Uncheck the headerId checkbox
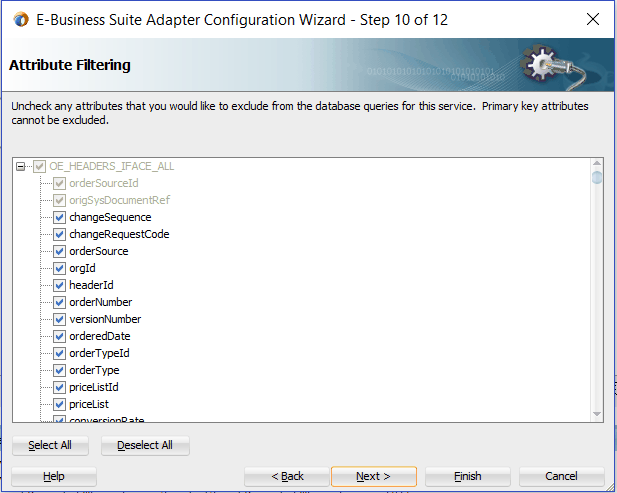This screenshot has width=617, height=493. (59, 285)
